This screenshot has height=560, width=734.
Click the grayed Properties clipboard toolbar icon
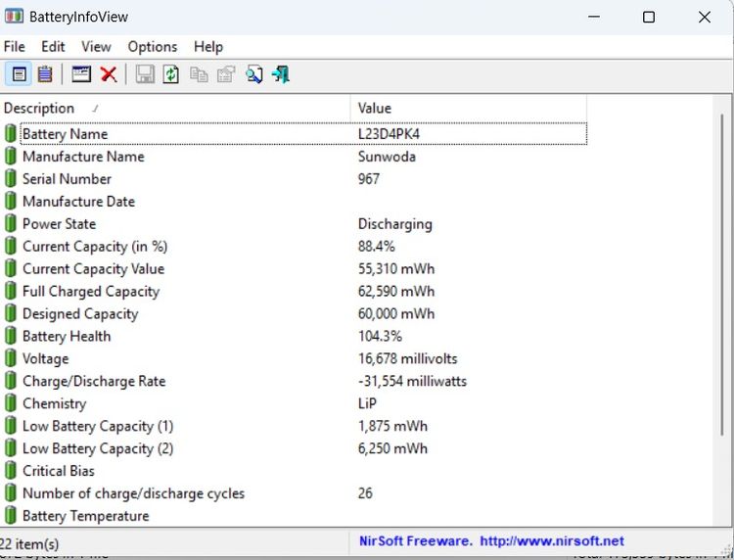(226, 74)
